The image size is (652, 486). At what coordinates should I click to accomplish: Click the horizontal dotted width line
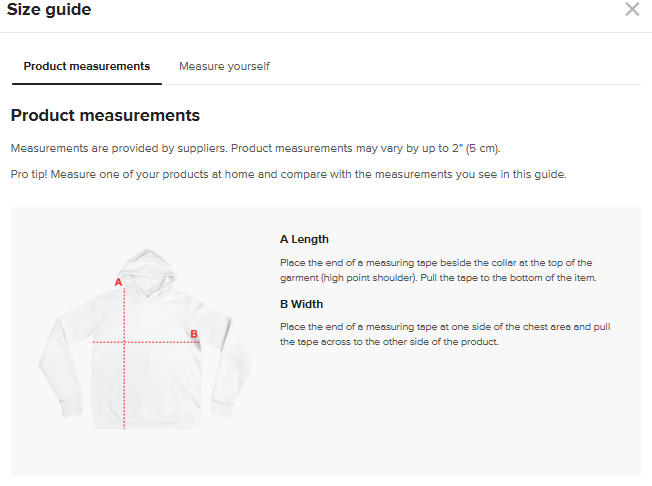[x=160, y=342]
